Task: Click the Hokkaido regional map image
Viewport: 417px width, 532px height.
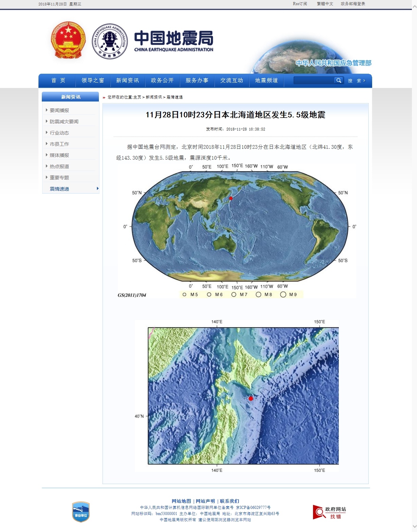Action: (237, 396)
